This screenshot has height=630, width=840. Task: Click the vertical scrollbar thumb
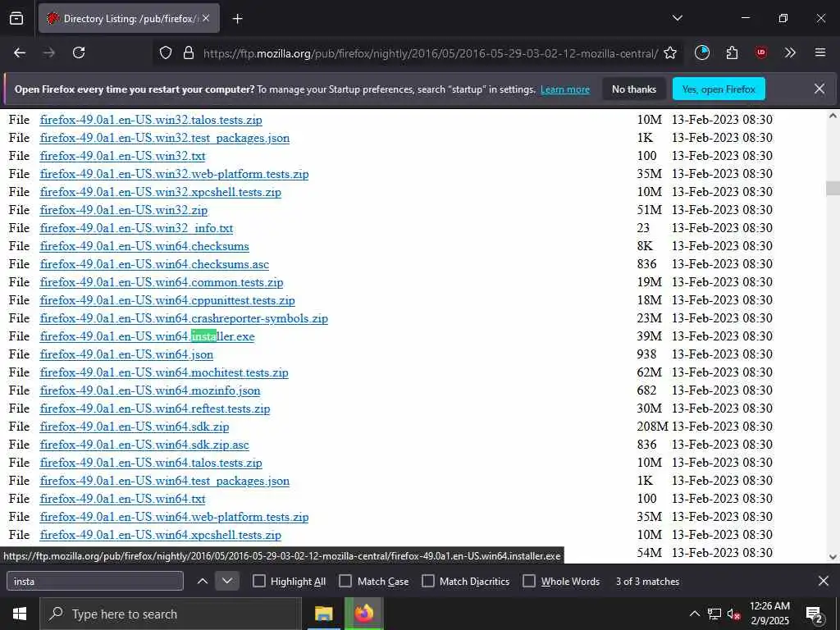click(x=833, y=189)
